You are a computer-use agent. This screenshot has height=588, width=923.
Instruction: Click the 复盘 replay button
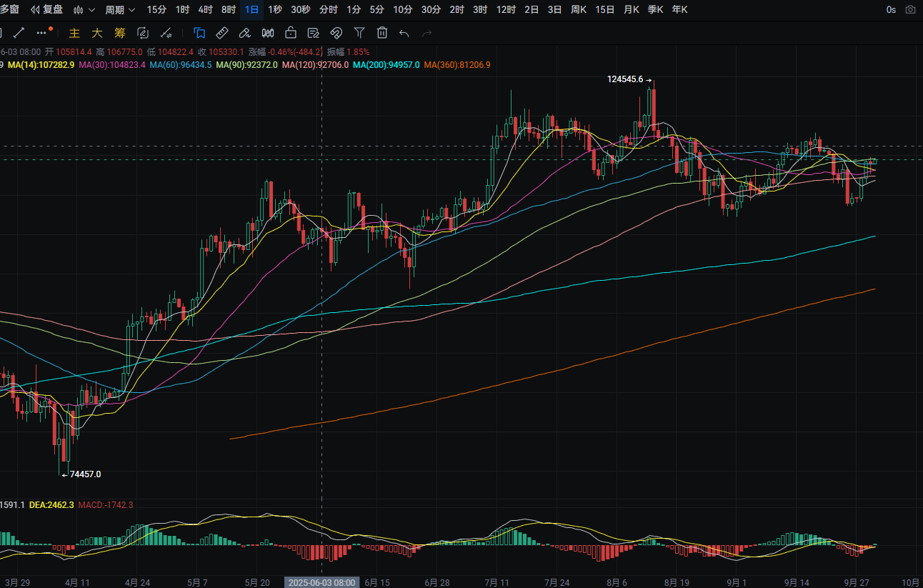click(46, 10)
